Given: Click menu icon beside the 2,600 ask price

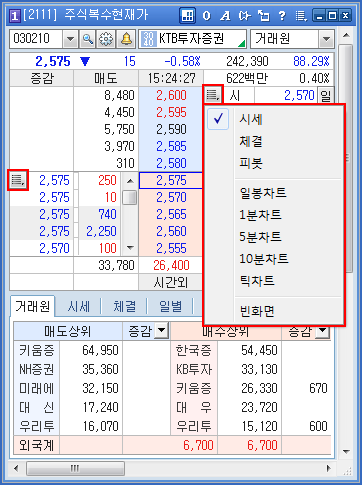Looking at the screenshot, I should pos(213,95).
